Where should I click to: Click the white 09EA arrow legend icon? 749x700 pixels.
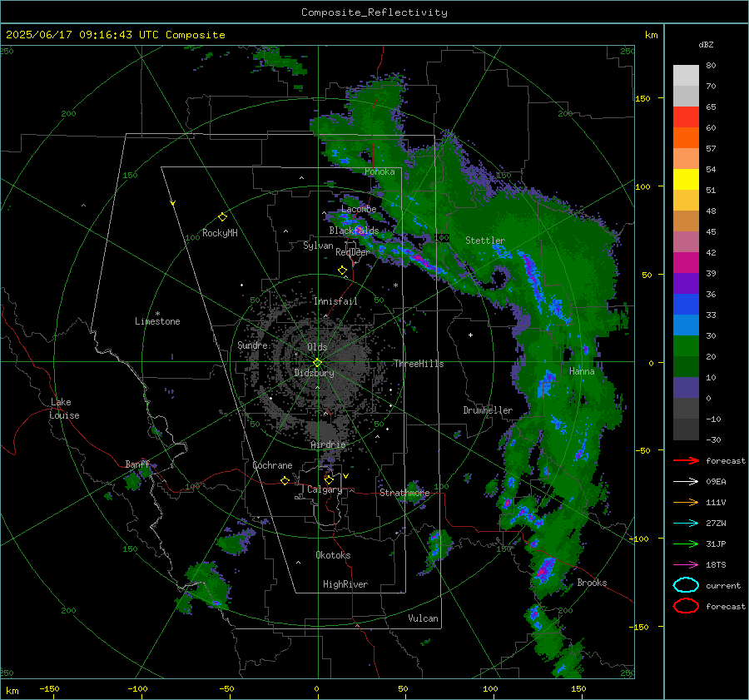point(686,482)
